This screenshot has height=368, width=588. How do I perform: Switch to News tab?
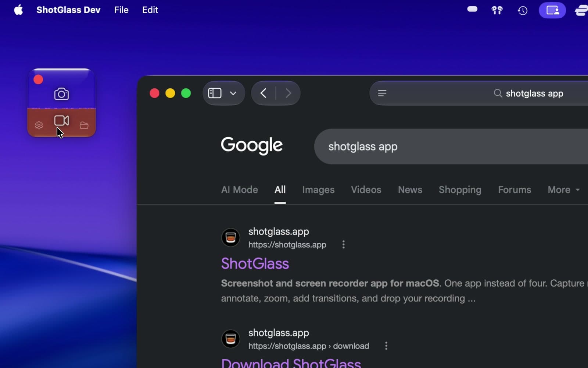(x=410, y=190)
